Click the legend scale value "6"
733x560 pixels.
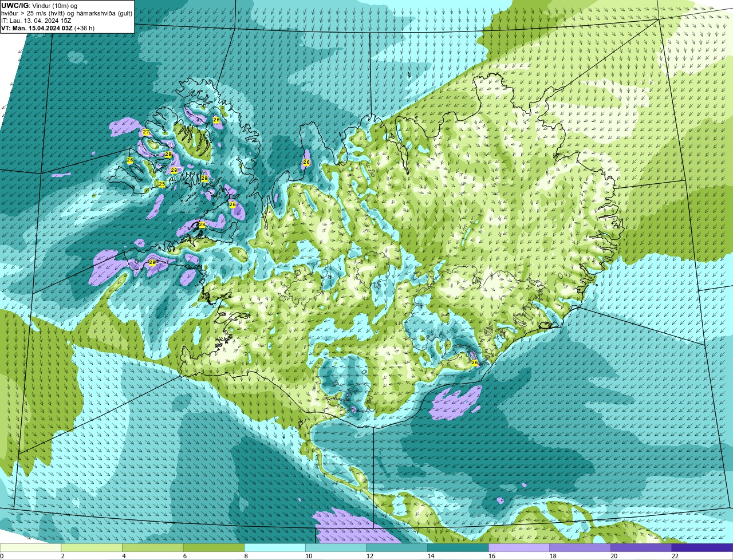184,556
